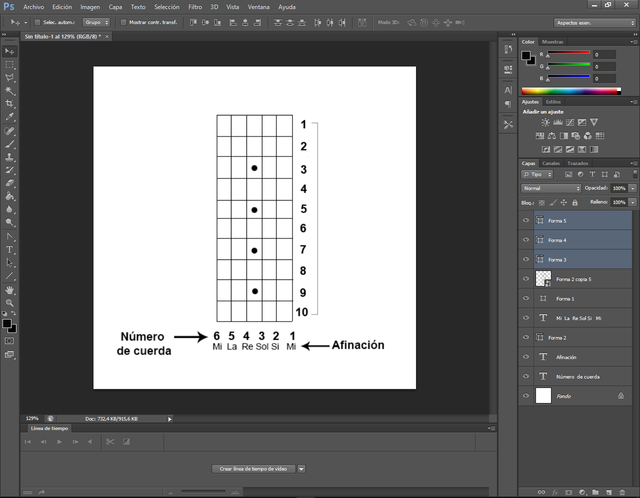This screenshot has height=498, width=640.
Task: Open the Tipo layer filter dropdown
Action: pyautogui.click(x=537, y=174)
